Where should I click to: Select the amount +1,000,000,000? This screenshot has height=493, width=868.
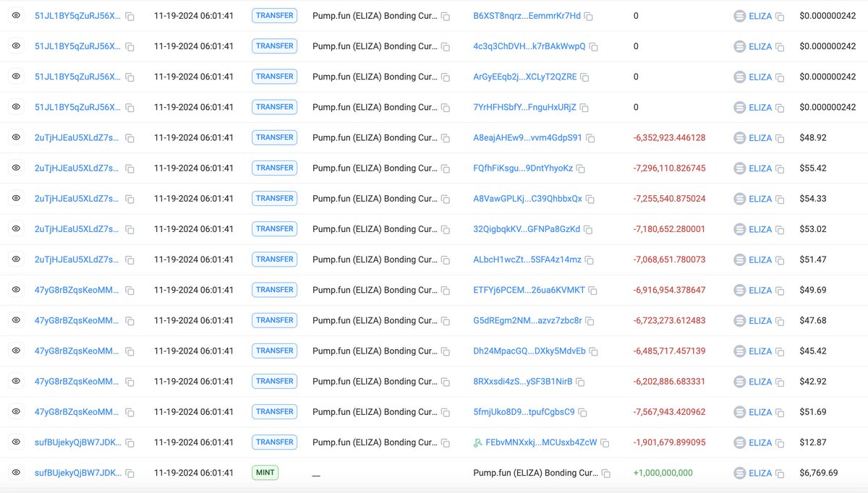coord(663,473)
